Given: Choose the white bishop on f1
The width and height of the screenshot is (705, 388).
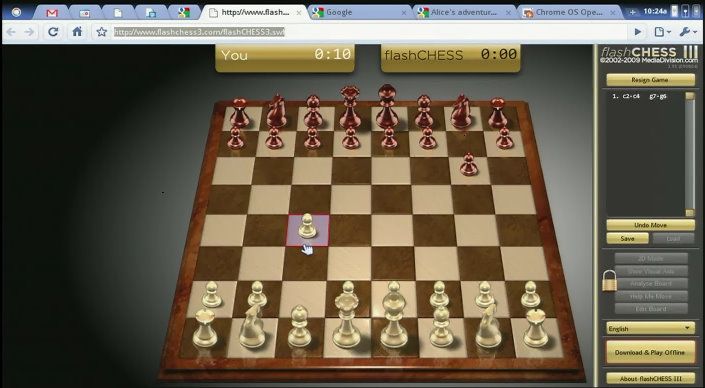Looking at the screenshot, I should [441, 326].
